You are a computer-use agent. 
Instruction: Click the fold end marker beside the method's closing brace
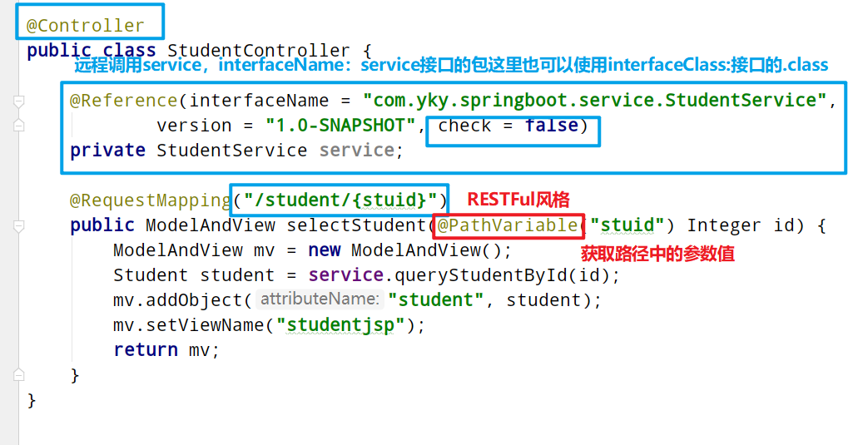tap(18, 374)
